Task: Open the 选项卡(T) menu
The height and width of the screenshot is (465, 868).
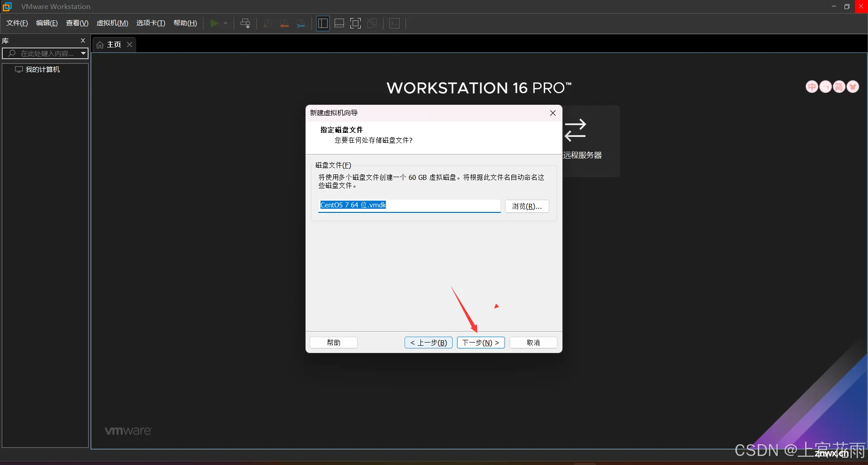Action: pos(151,23)
